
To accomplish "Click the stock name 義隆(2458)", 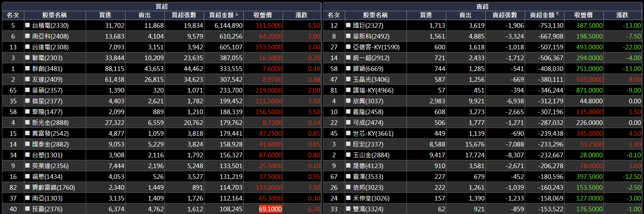I will 368,112.
